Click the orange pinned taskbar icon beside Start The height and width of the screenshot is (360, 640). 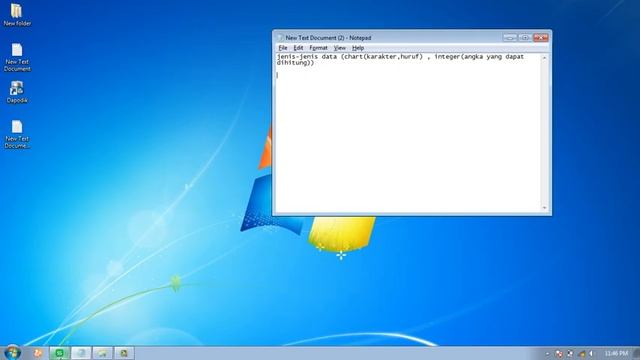click(38, 353)
